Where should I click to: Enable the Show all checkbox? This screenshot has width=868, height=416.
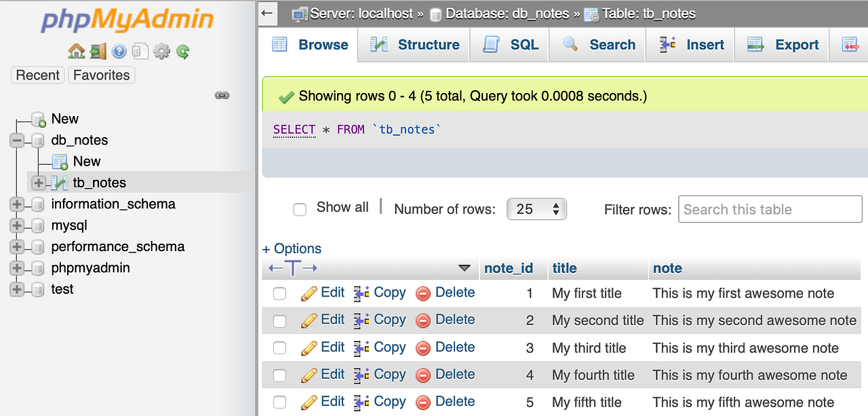[300, 209]
